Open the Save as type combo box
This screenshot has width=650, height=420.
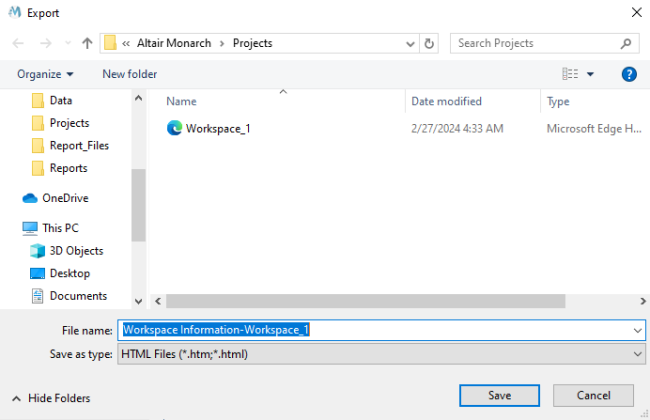tap(381, 354)
